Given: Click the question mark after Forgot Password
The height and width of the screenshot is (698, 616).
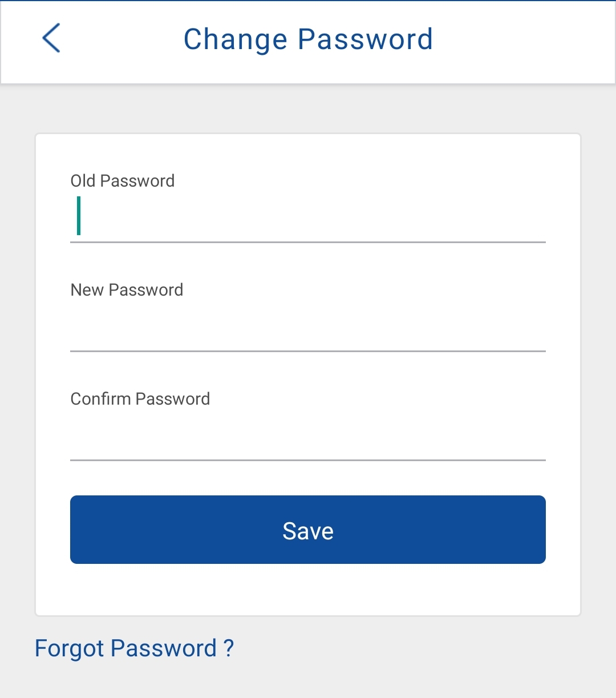Looking at the screenshot, I should click(228, 648).
